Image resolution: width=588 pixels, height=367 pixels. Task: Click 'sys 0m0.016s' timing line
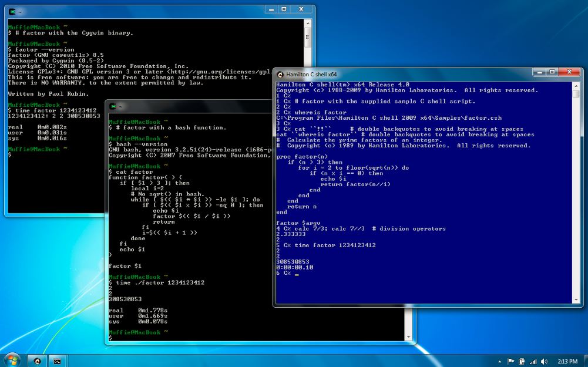tap(37, 139)
